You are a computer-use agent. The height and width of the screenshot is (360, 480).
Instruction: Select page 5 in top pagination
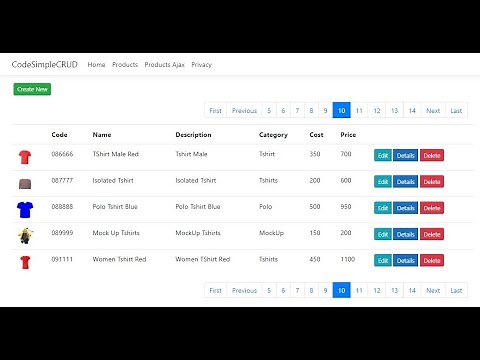point(269,110)
